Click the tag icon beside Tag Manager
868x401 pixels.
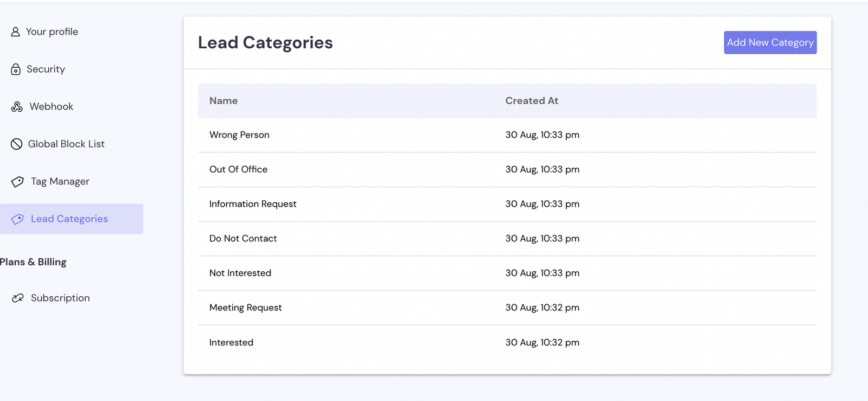click(x=17, y=182)
